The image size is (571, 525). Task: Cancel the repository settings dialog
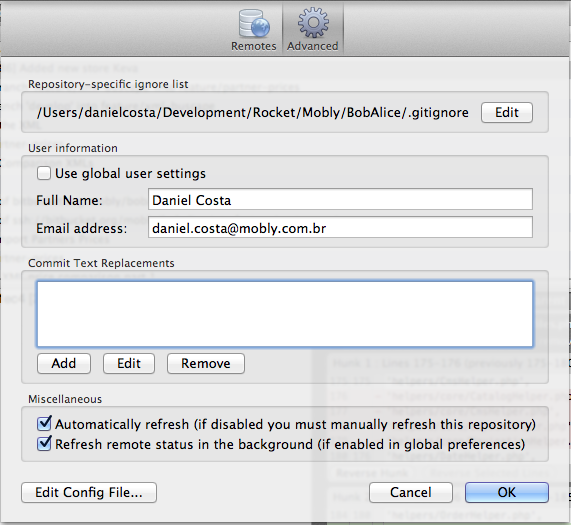point(411,493)
